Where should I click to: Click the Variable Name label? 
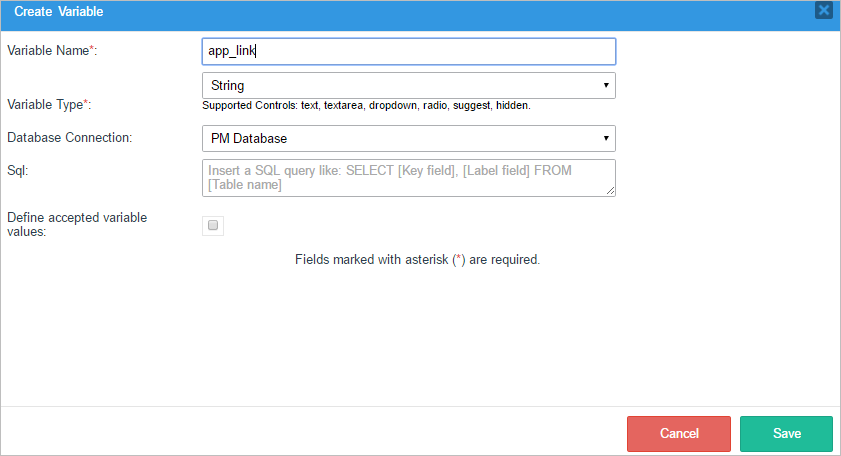coord(46,50)
